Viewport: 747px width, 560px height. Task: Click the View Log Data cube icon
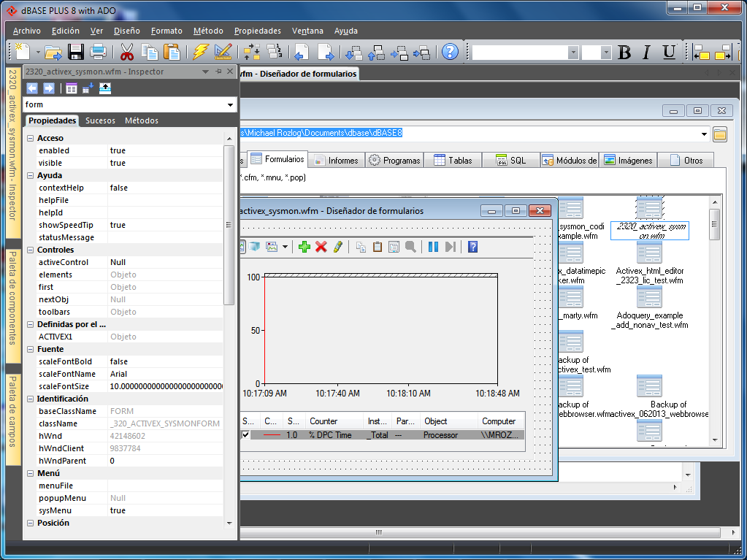pos(254,247)
